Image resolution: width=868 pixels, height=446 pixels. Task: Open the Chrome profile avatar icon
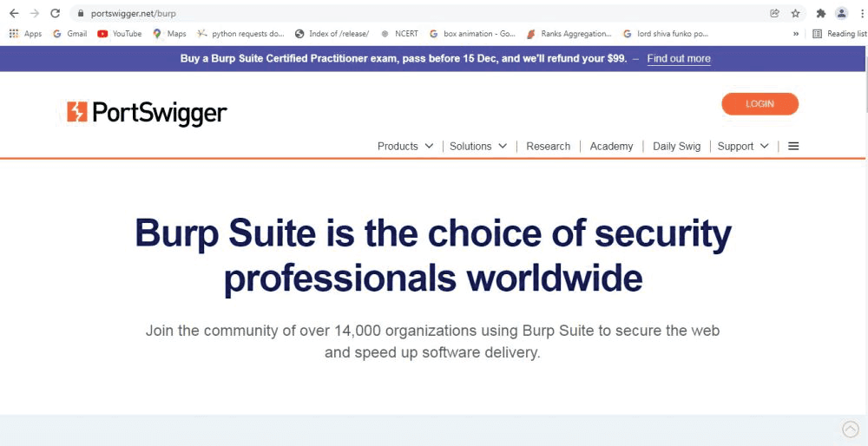pos(841,13)
